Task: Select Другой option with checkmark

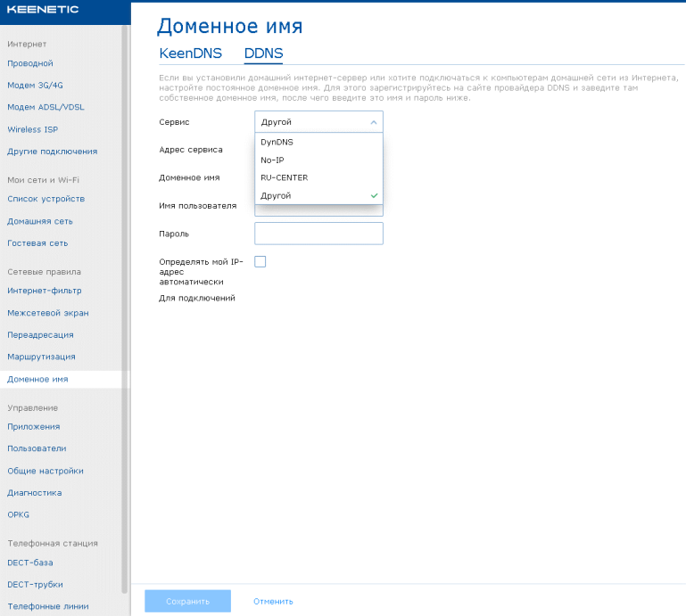Action: (318, 195)
